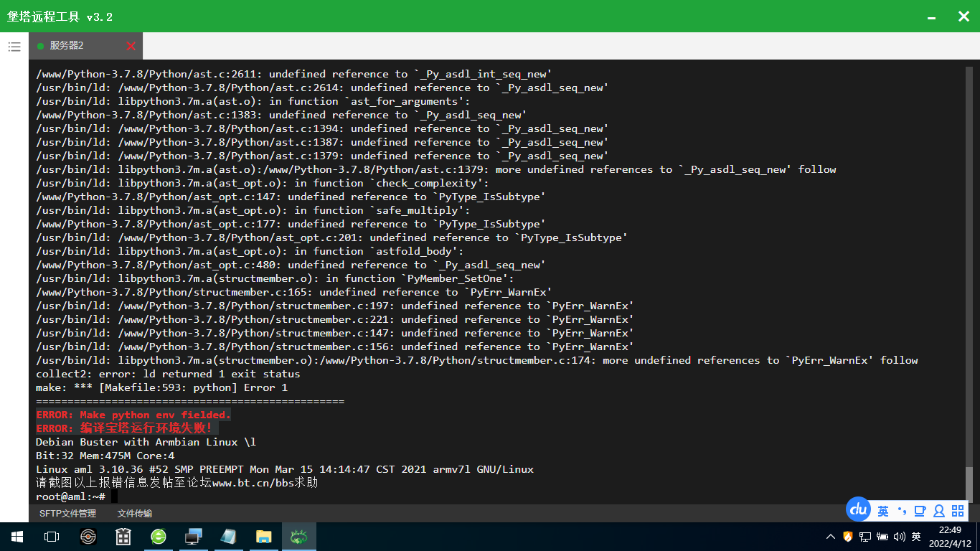This screenshot has height=551, width=980.
Task: Show hidden system tray icons
Action: (831, 537)
